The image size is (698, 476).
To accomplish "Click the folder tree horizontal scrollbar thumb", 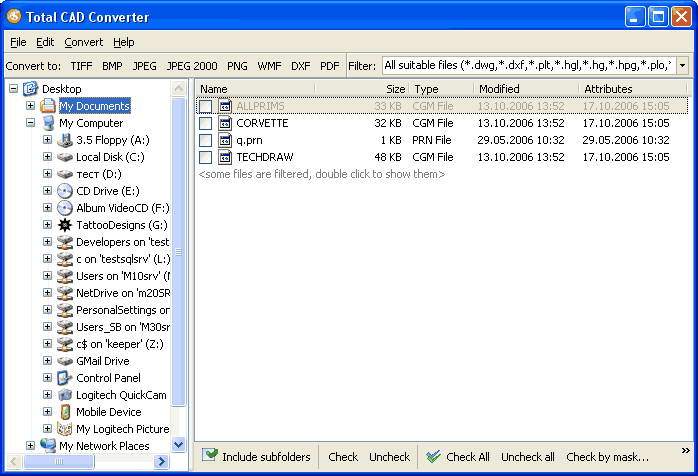I will pyautogui.click(x=58, y=462).
